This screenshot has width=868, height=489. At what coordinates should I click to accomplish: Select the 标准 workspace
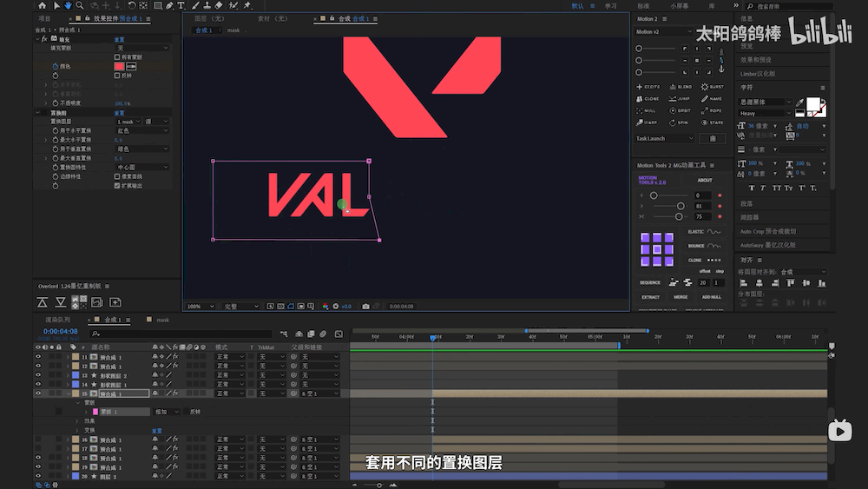click(x=643, y=6)
